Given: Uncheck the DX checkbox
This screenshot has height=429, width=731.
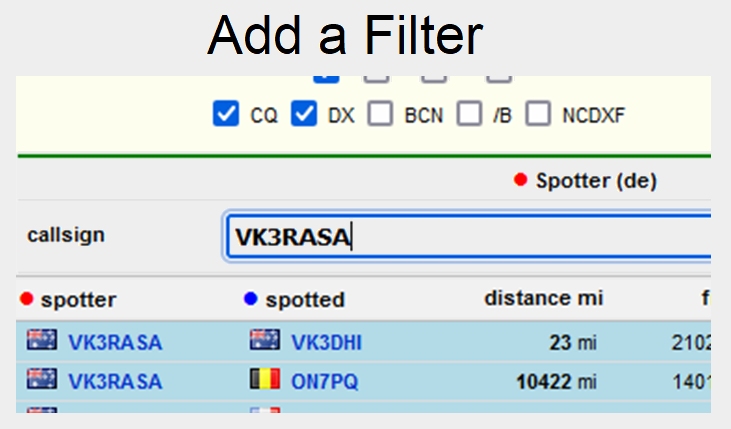Looking at the screenshot, I should [x=304, y=114].
